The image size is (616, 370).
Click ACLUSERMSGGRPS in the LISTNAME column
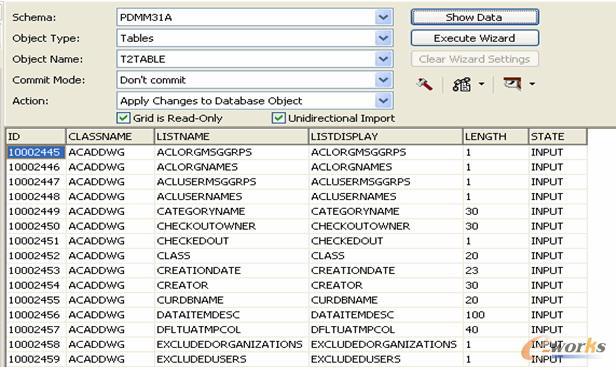click(206, 182)
